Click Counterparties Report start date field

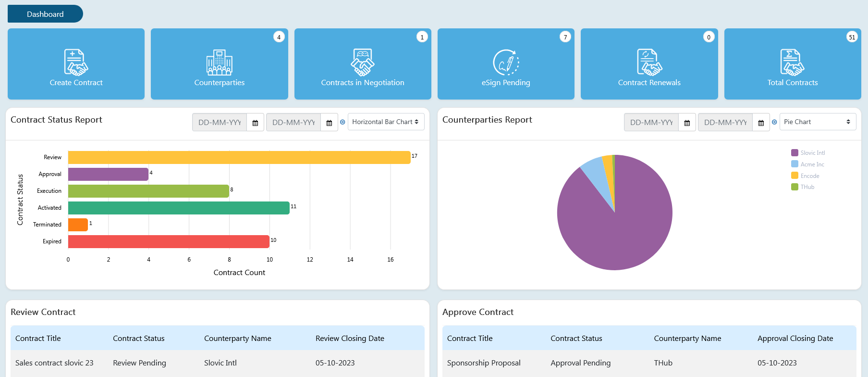(651, 123)
